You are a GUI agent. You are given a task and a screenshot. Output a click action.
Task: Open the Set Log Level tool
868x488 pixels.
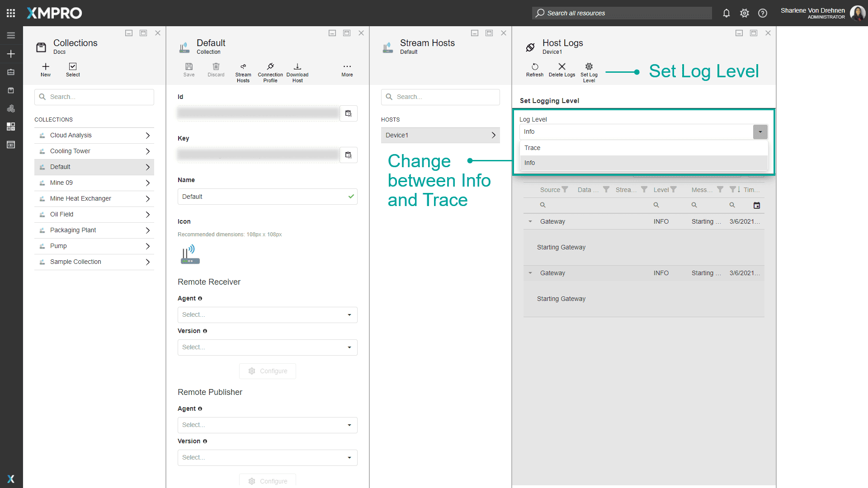pos(589,67)
